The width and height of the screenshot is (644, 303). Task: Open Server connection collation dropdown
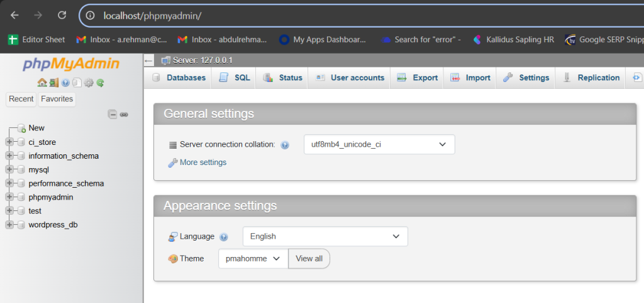click(379, 144)
